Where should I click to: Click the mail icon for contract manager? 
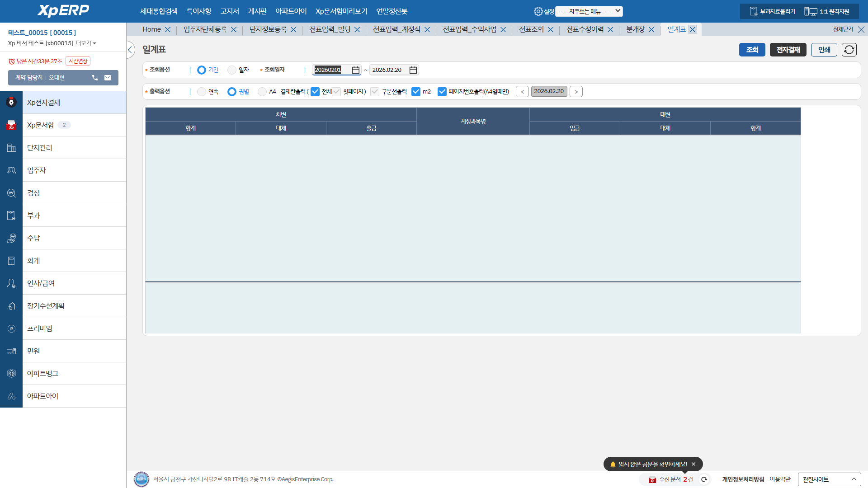coord(108,78)
